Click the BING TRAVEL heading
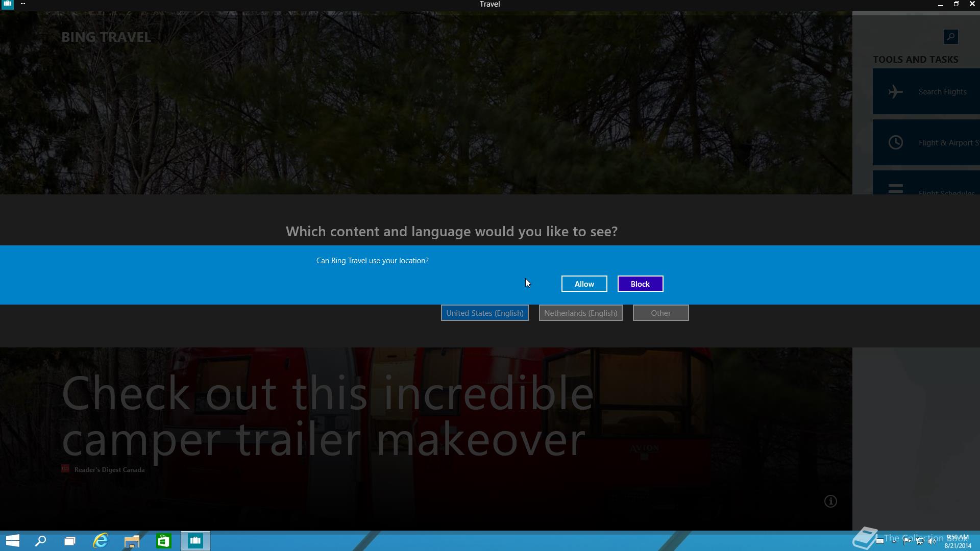980x551 pixels. coord(106,37)
